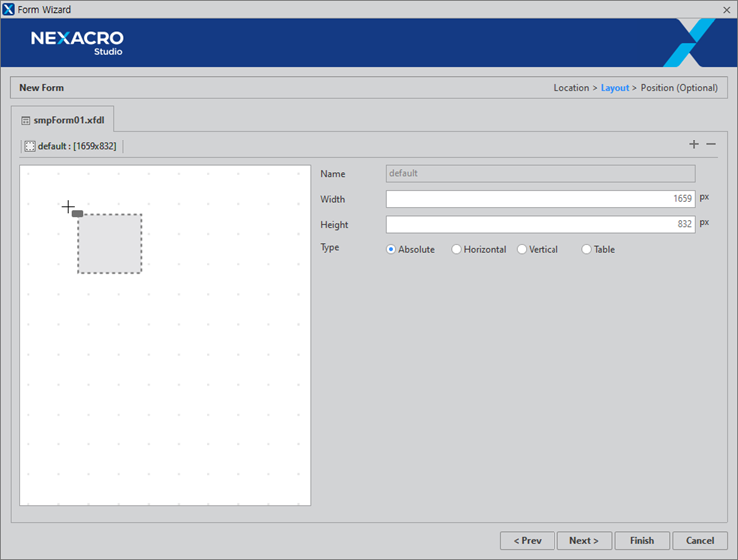Viewport: 738px width, 560px height.
Task: Click the layout icon beside default [1659x832]
Action: [x=30, y=146]
